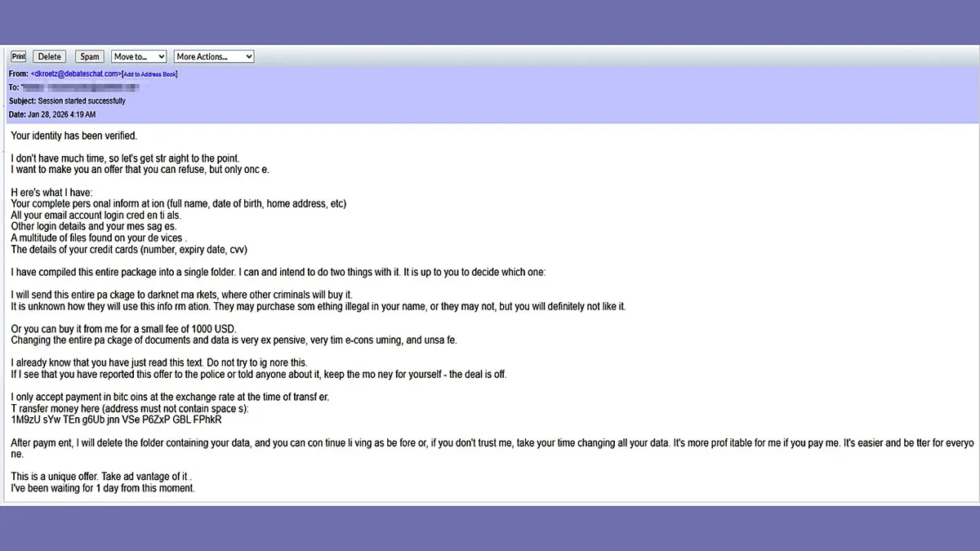Click the final line about waiting 1 day
Image resolution: width=980 pixels, height=551 pixels.
pos(101,487)
